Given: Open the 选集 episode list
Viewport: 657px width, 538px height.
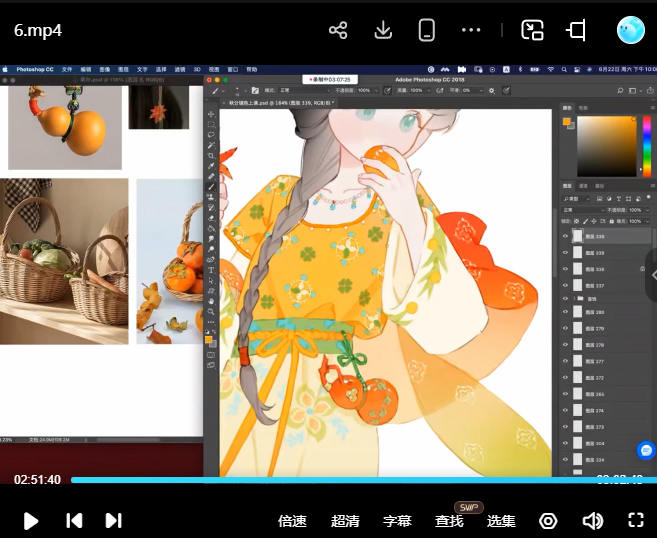Looking at the screenshot, I should 501,521.
